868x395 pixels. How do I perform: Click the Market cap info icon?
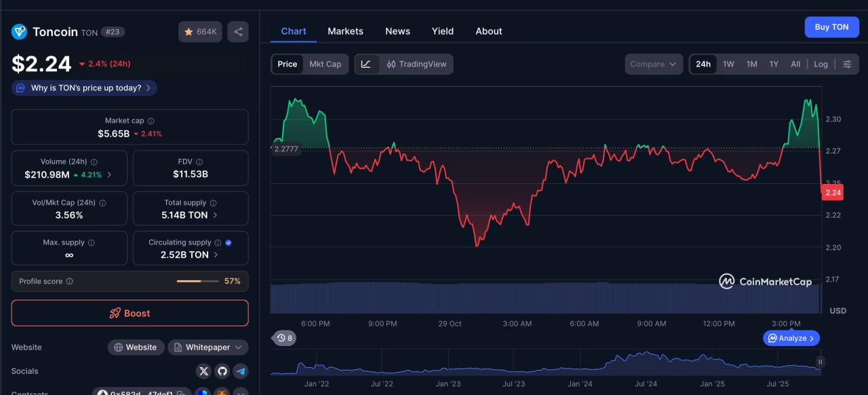point(151,121)
